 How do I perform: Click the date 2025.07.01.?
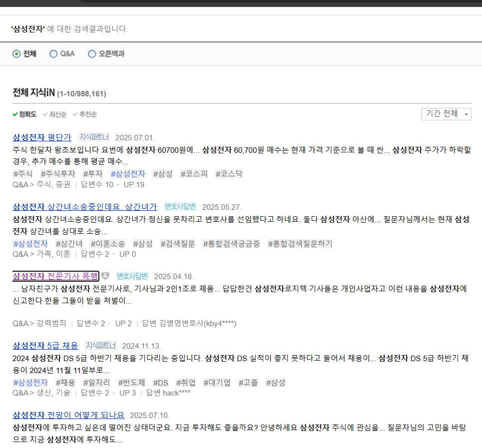135,138
